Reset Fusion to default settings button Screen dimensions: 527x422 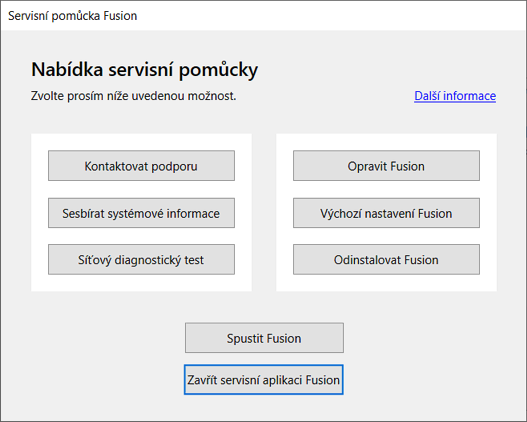click(x=386, y=213)
